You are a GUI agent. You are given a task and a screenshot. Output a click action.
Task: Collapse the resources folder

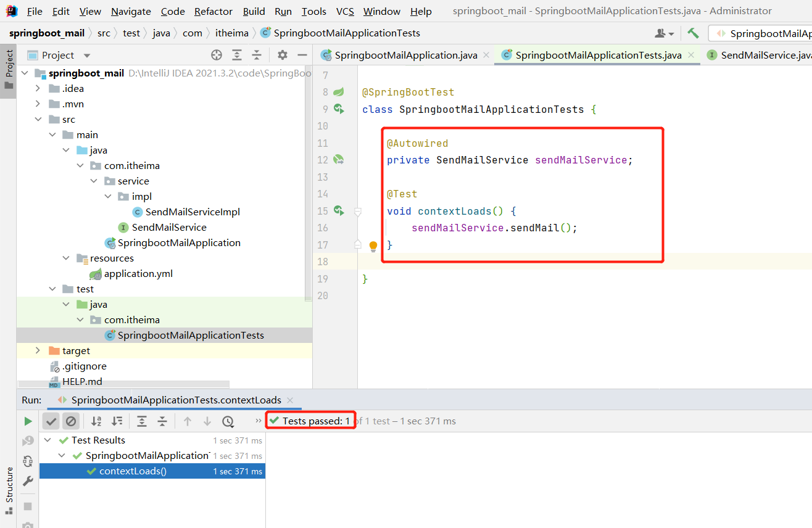(66, 258)
